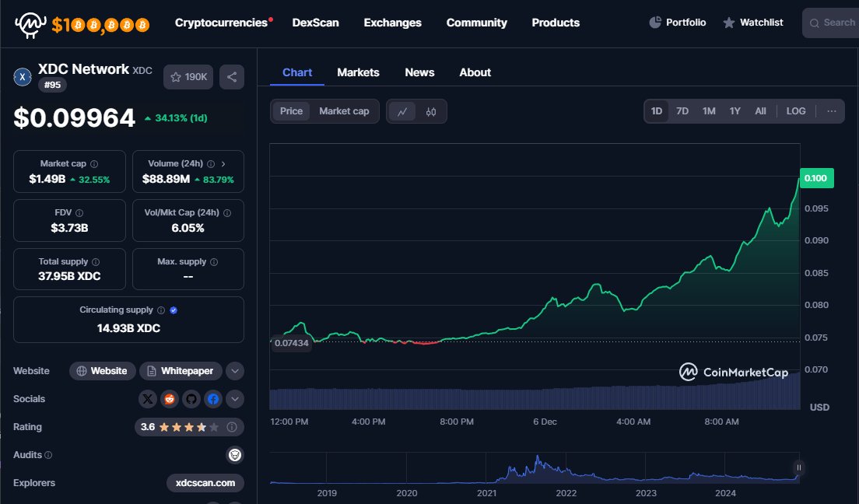859x504 pixels.
Task: Open Products menu
Action: (556, 23)
